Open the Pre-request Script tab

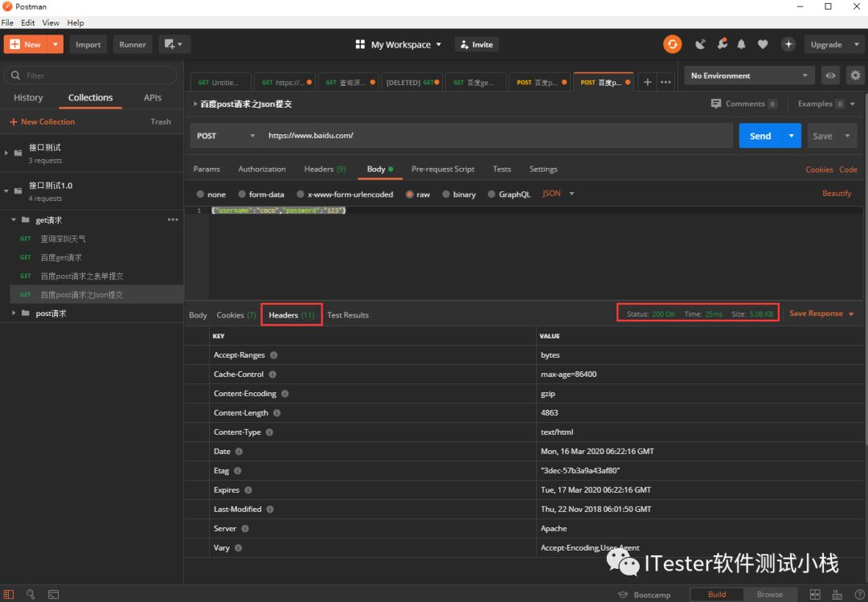443,169
